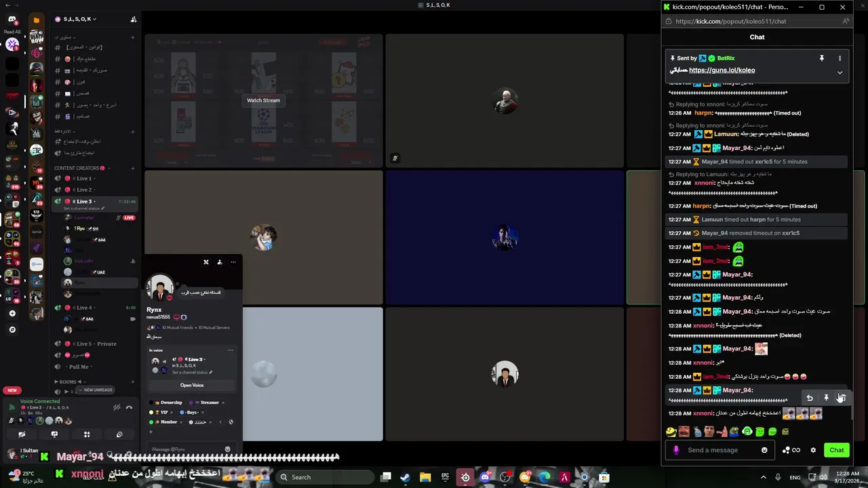Add a channel to the ROOMS category
Screen dimensions: 868x488
pyautogui.click(x=133, y=382)
